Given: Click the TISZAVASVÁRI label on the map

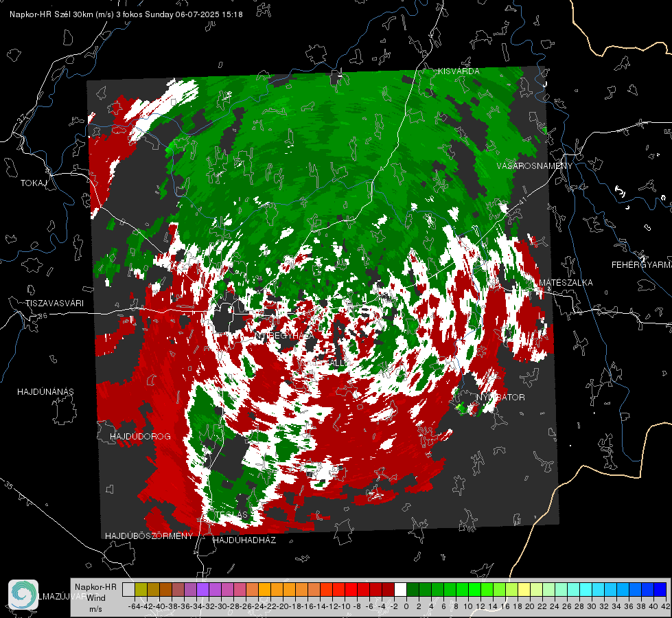Looking at the screenshot, I should tap(54, 304).
